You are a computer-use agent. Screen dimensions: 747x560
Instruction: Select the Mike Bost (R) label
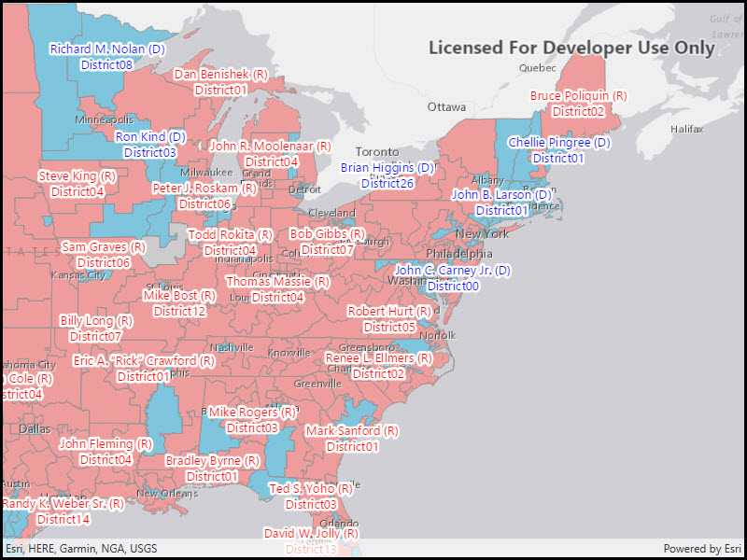coord(179,296)
